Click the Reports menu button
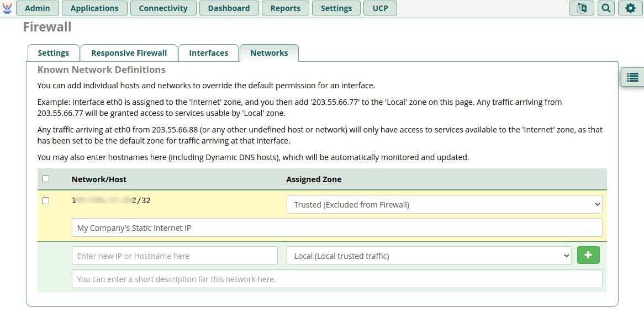Viewport: 644px width, 313px height. (x=285, y=8)
